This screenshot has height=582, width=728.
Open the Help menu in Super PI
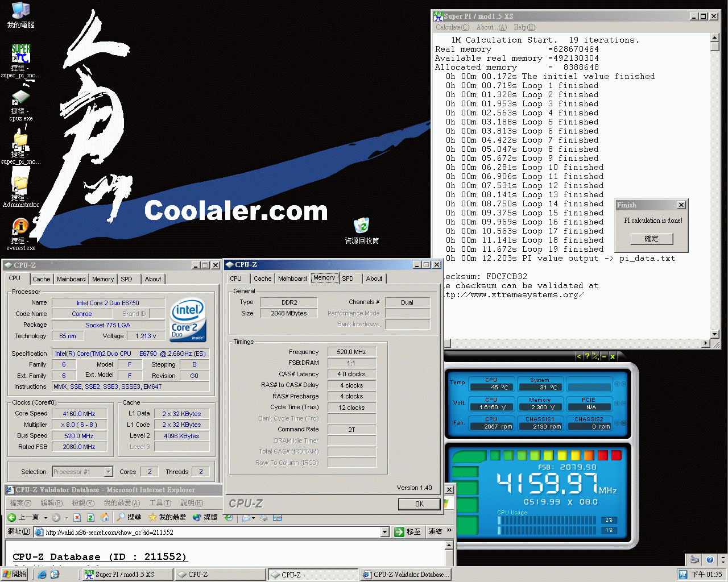coord(524,27)
